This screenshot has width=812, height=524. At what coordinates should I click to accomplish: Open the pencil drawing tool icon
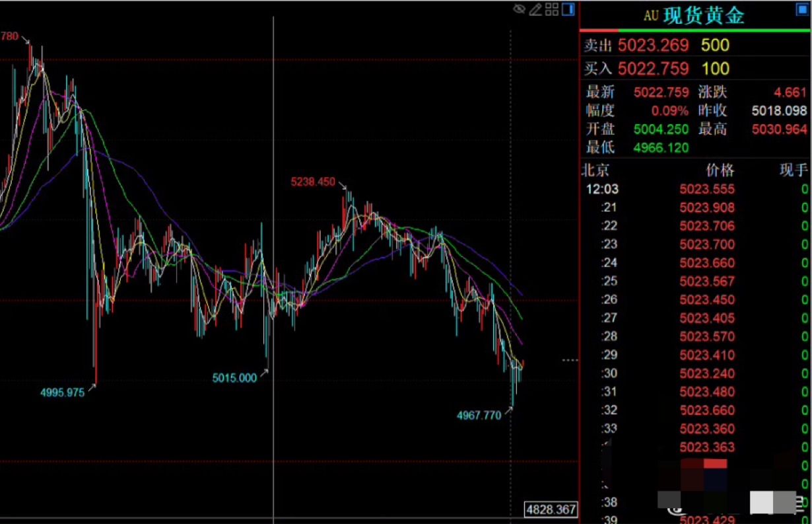coord(535,9)
